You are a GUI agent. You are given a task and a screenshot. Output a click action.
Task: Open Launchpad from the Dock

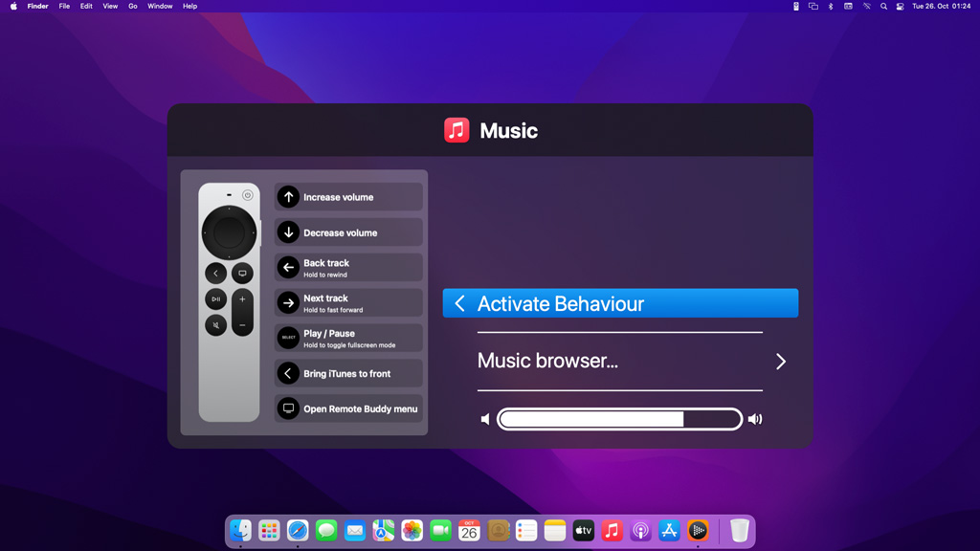269,530
